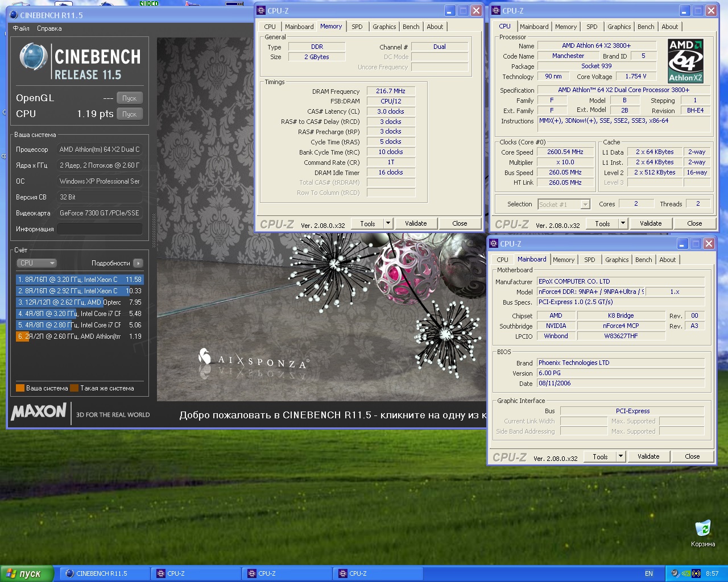Select ranking row 4 Core i7 5.48
The image size is (728, 582).
coord(80,314)
